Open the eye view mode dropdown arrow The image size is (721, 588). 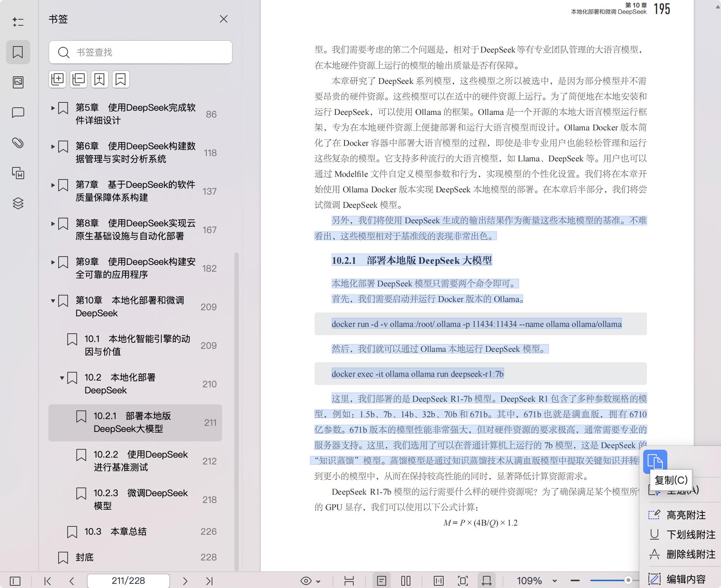[x=318, y=581]
